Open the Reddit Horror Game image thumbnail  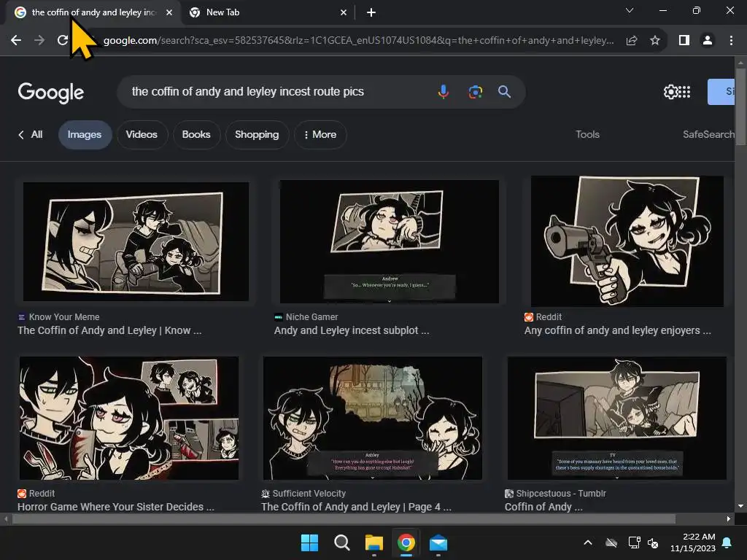pyautogui.click(x=128, y=418)
